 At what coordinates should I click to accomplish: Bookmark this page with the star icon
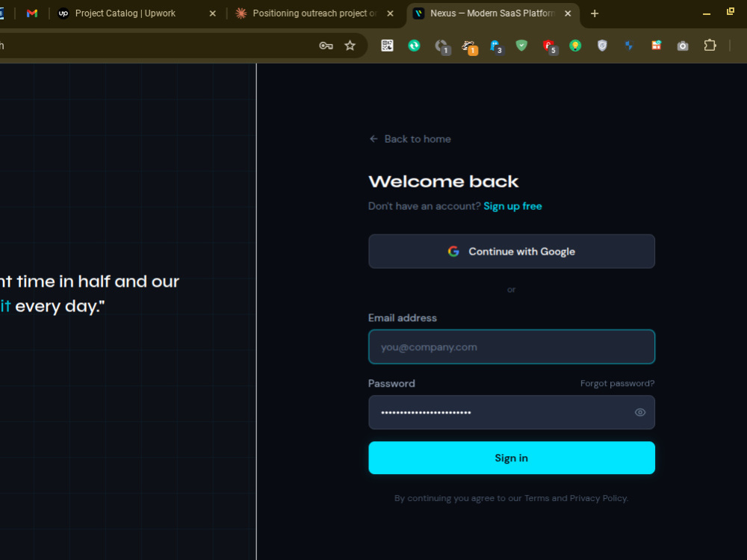[x=350, y=46]
